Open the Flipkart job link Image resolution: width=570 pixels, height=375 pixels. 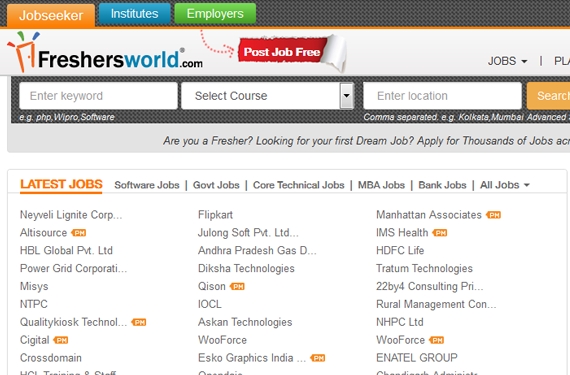tap(215, 215)
